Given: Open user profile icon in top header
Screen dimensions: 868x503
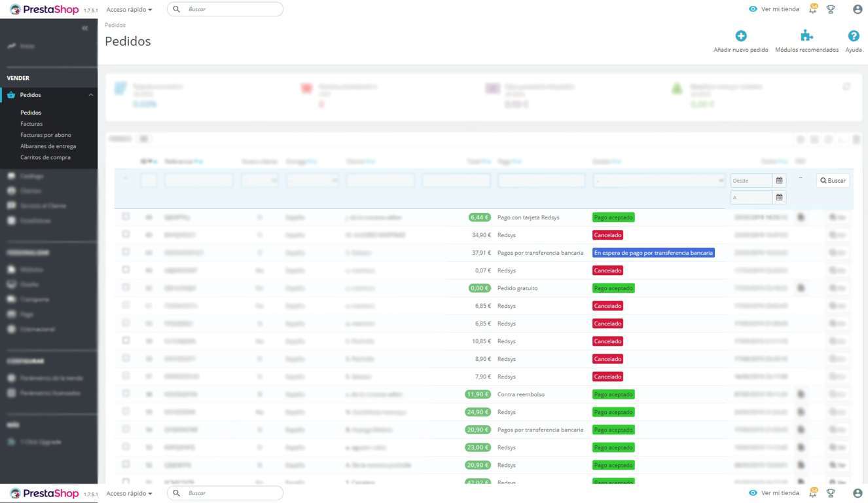Looking at the screenshot, I should click(x=858, y=9).
